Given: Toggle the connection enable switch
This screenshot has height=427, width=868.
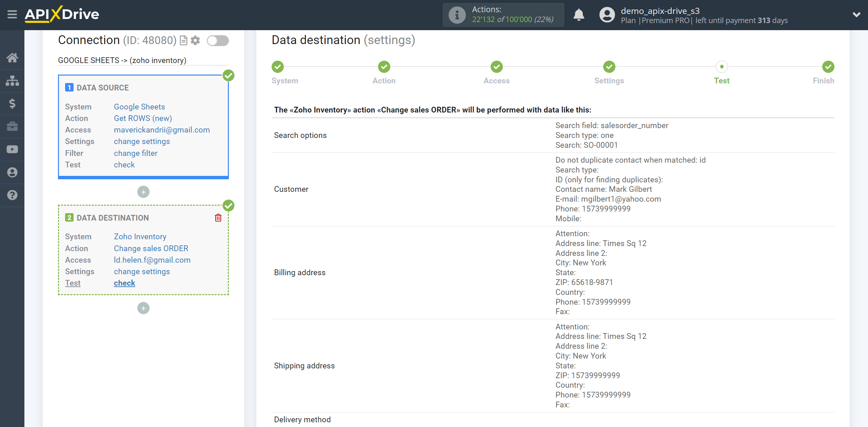Looking at the screenshot, I should click(x=218, y=41).
